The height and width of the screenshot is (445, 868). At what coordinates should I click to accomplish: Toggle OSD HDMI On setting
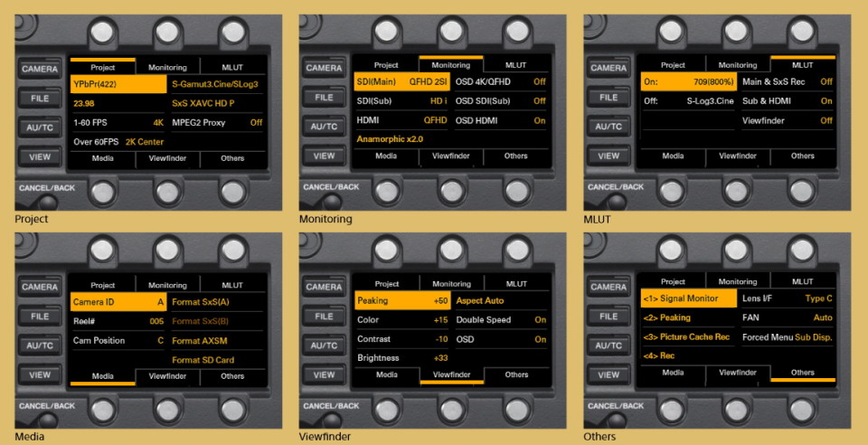500,120
